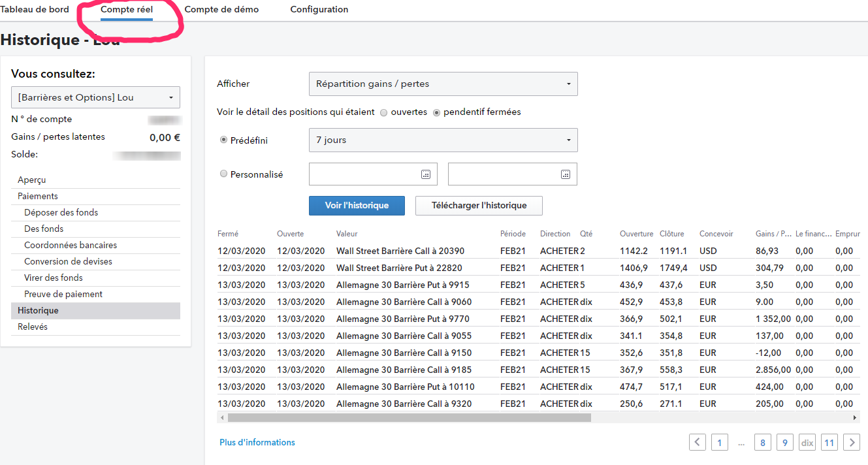Open the '7 jours' period dropdown
The image size is (868, 465).
tap(443, 140)
